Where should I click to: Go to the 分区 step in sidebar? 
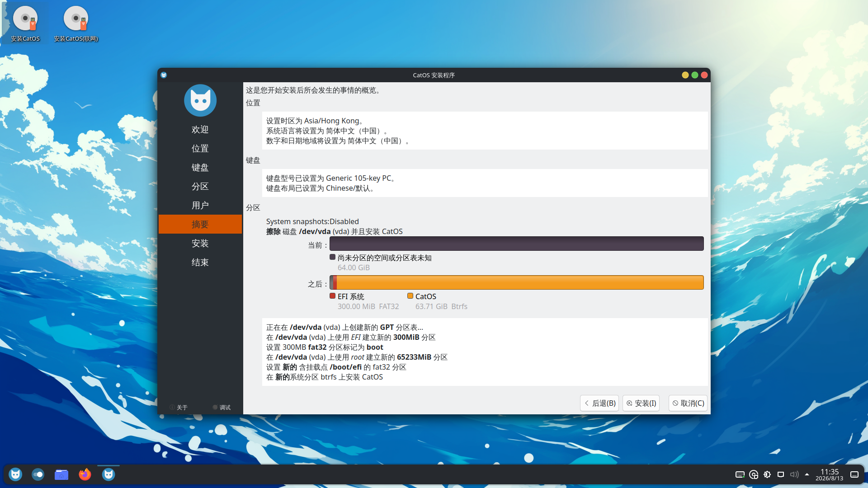pyautogui.click(x=200, y=187)
